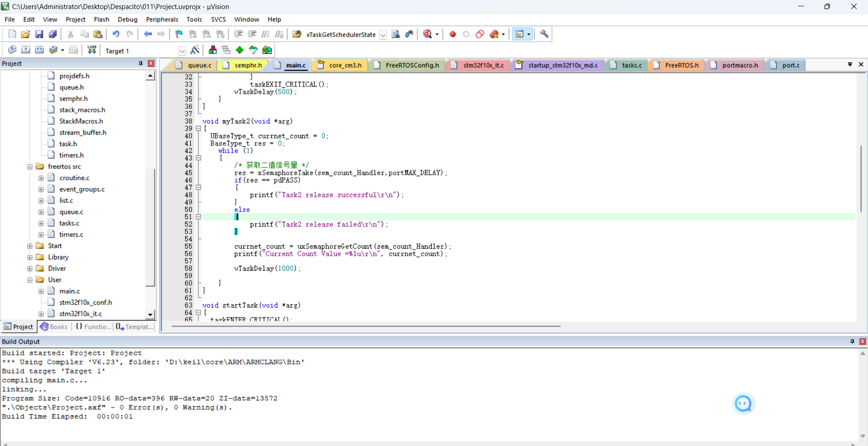868x446 pixels.
Task: Open the xTaskGetSchedulerState search dropdown
Action: tap(383, 35)
